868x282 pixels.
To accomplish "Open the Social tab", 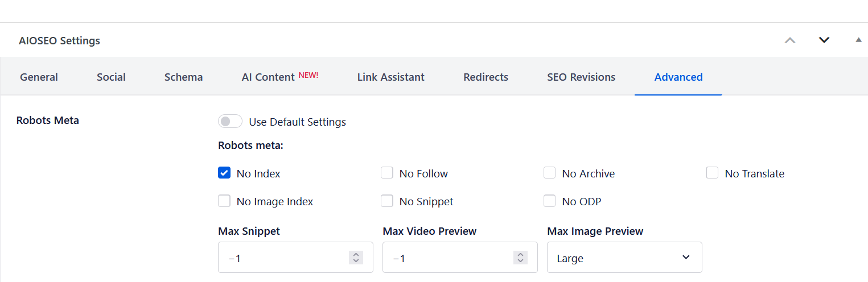I will pos(111,77).
